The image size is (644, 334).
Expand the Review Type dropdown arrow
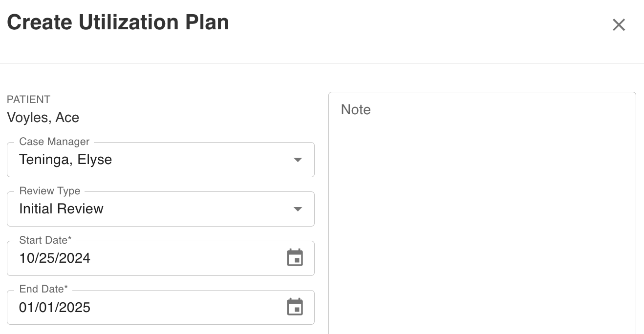pyautogui.click(x=298, y=209)
